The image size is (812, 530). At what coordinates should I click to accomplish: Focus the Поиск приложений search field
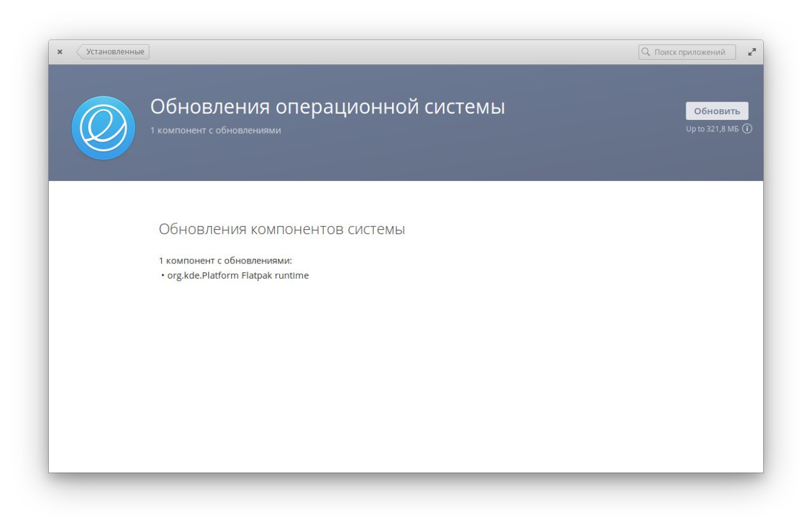(687, 52)
